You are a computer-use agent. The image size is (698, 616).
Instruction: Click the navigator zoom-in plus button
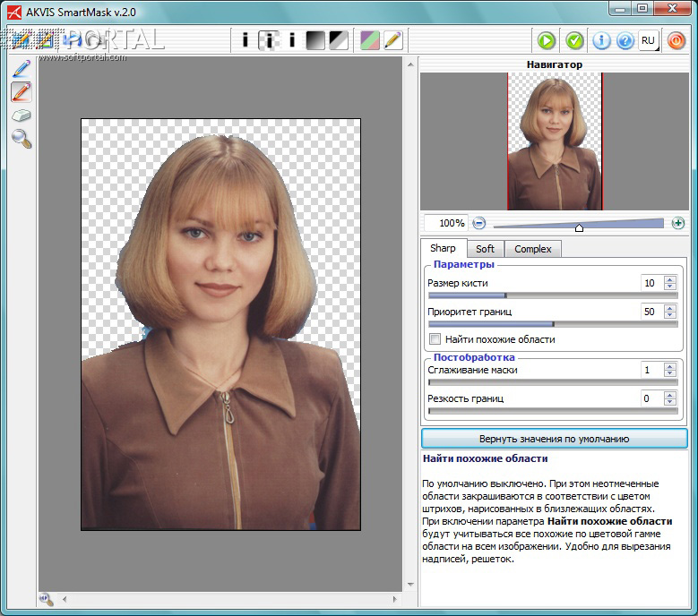coord(678,223)
